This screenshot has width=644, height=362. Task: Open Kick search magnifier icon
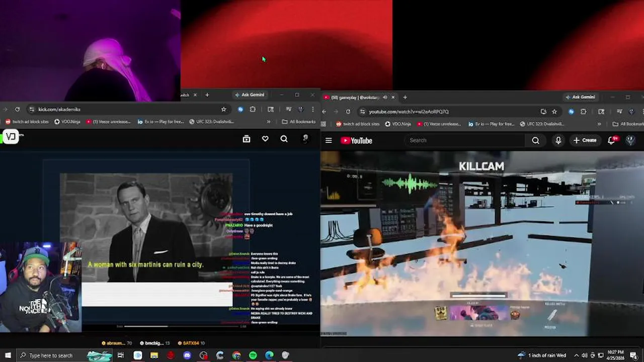284,139
